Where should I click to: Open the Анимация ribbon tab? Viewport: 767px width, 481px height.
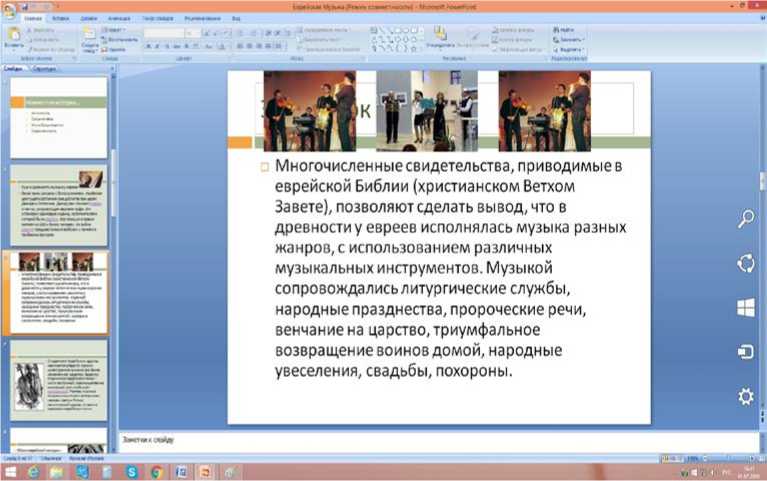pyautogui.click(x=119, y=19)
